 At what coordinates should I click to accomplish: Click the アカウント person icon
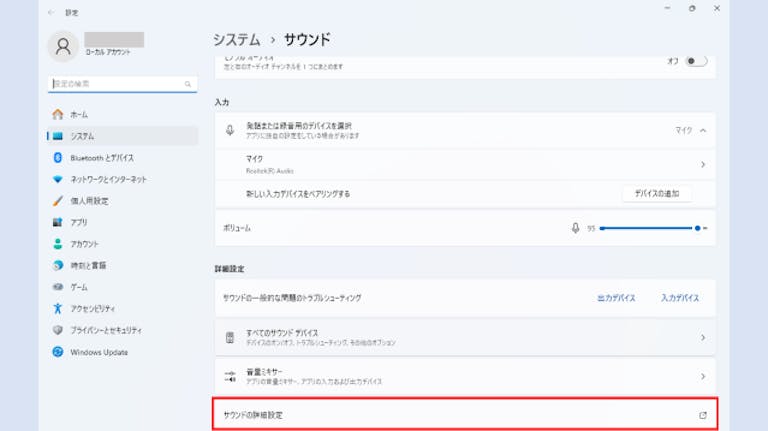[58, 244]
